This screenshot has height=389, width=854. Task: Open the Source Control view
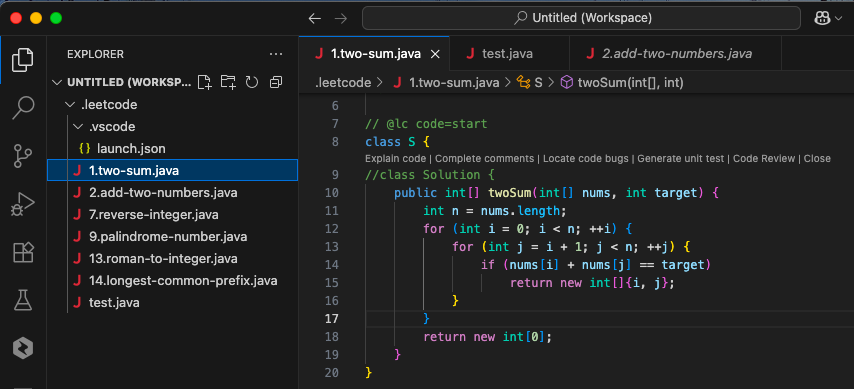coord(23,156)
